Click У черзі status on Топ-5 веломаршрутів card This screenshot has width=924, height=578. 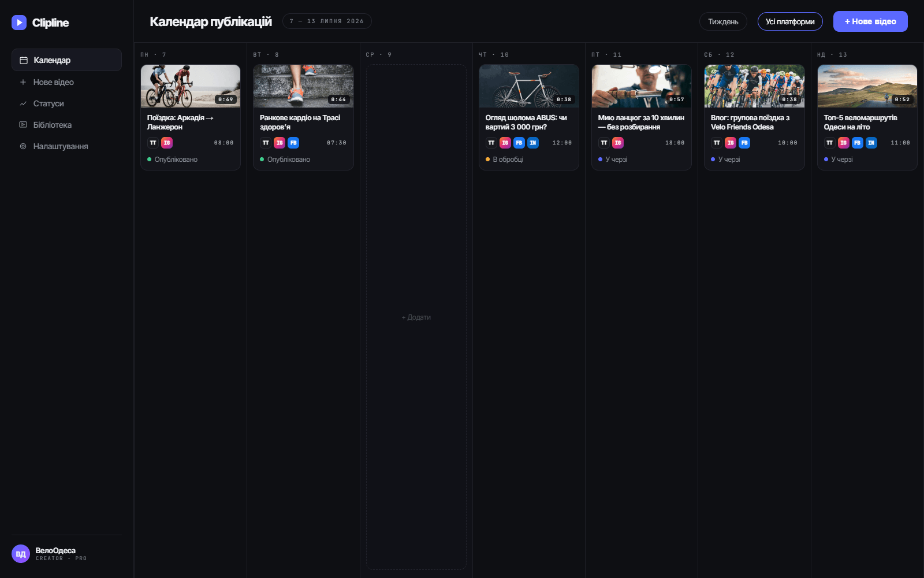839,160
